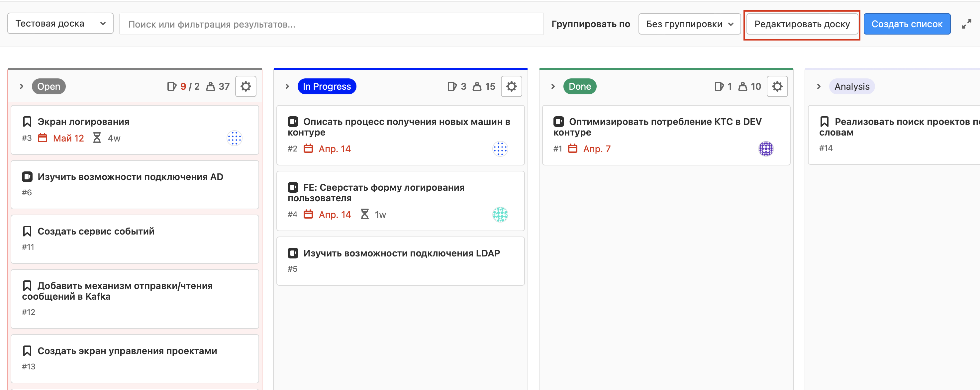Open card Изучить возможности подключения LDAP
Viewport: 980px width, 390px height.
[401, 253]
